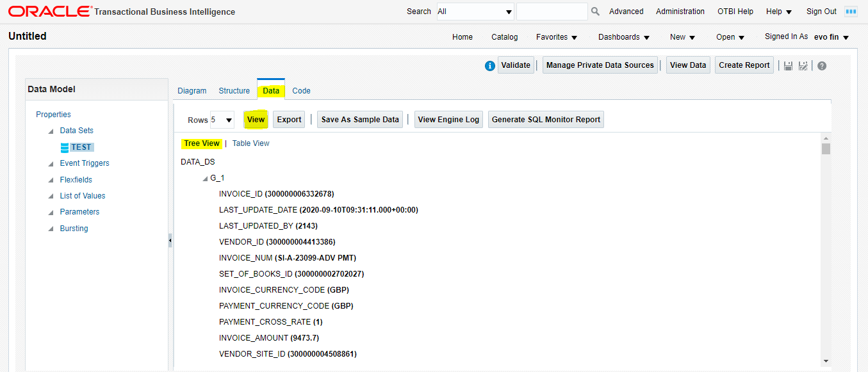Open the Dashboards menu

(x=623, y=36)
